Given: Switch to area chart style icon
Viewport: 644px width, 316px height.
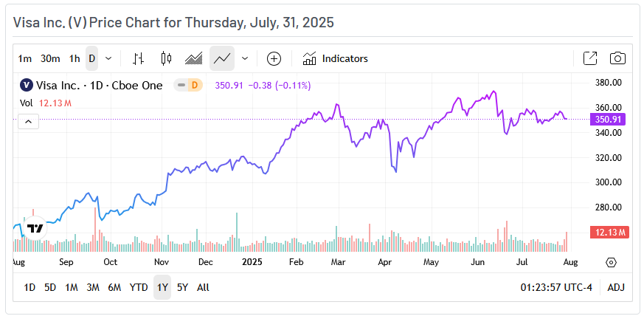Looking at the screenshot, I should pyautogui.click(x=193, y=58).
